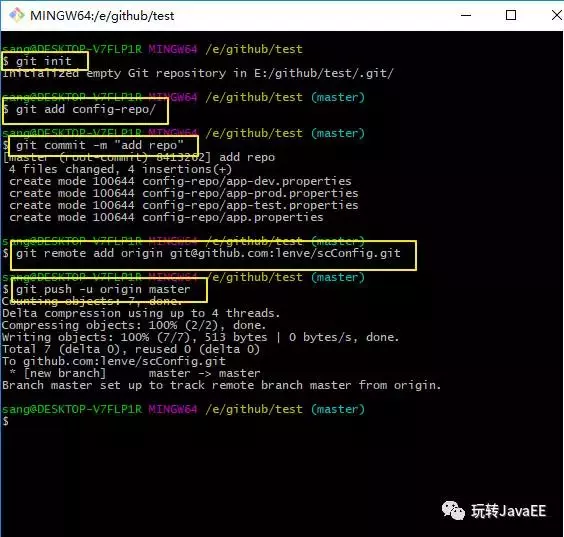Open the Git Bash window icon menu
The height and width of the screenshot is (537, 564).
pos(16,15)
